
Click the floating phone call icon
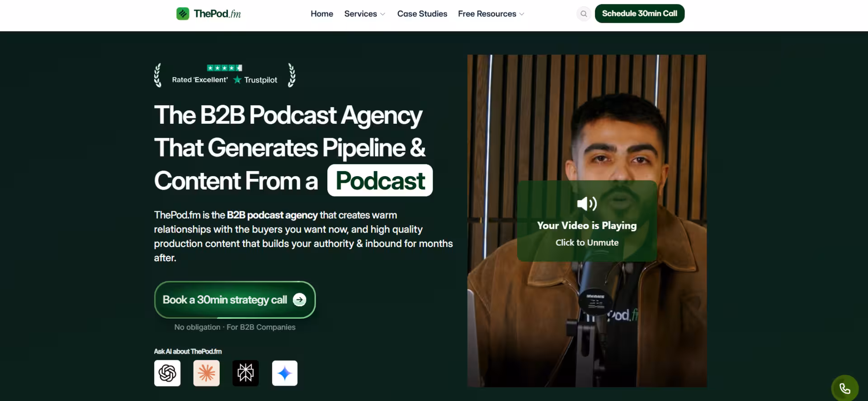[x=844, y=388]
